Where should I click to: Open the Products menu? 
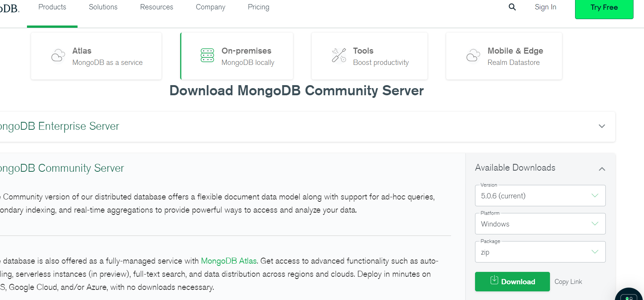(x=52, y=7)
